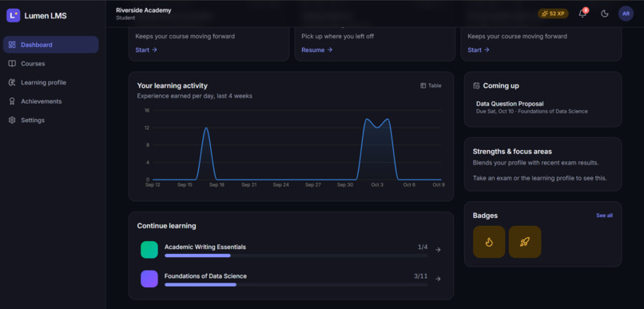This screenshot has width=644, height=309.
Task: Go to Courses in the sidebar
Action: coord(51,64)
